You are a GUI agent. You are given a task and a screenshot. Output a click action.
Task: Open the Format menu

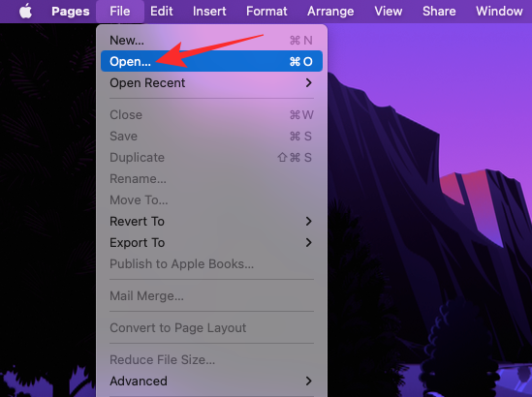[266, 12]
